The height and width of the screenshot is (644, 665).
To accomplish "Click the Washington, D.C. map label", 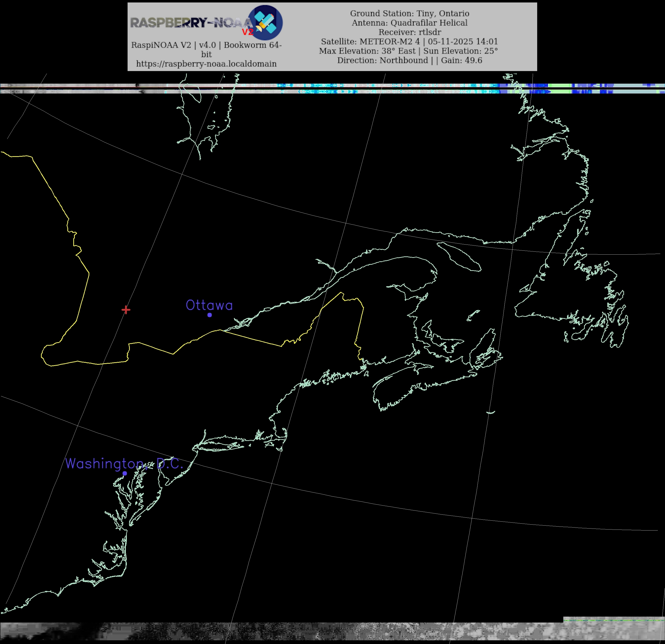I will (124, 463).
